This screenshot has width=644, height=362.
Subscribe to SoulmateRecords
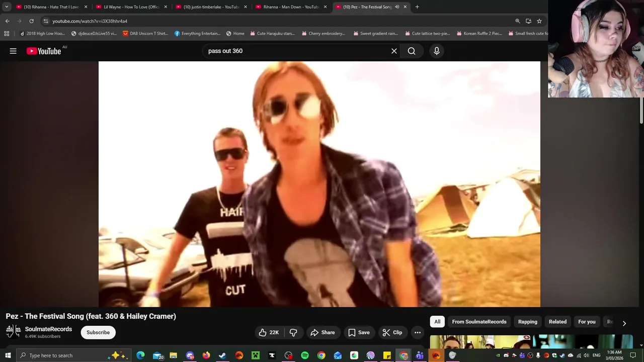click(98, 332)
